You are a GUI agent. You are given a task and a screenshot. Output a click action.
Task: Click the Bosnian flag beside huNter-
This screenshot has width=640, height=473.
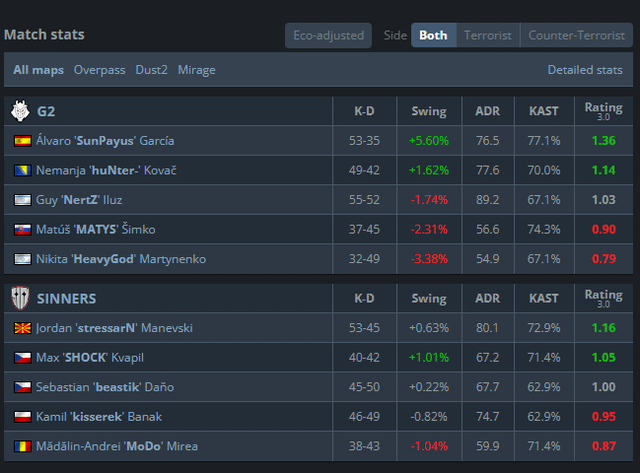point(22,171)
